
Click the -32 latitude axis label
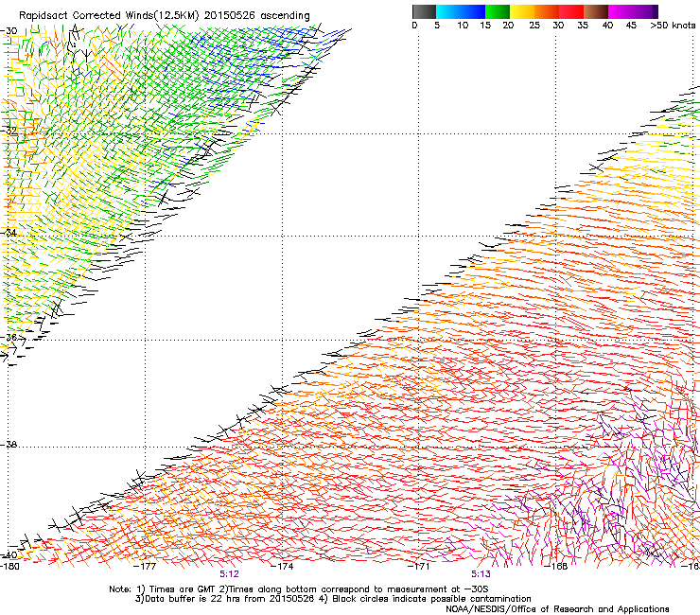click(9, 131)
